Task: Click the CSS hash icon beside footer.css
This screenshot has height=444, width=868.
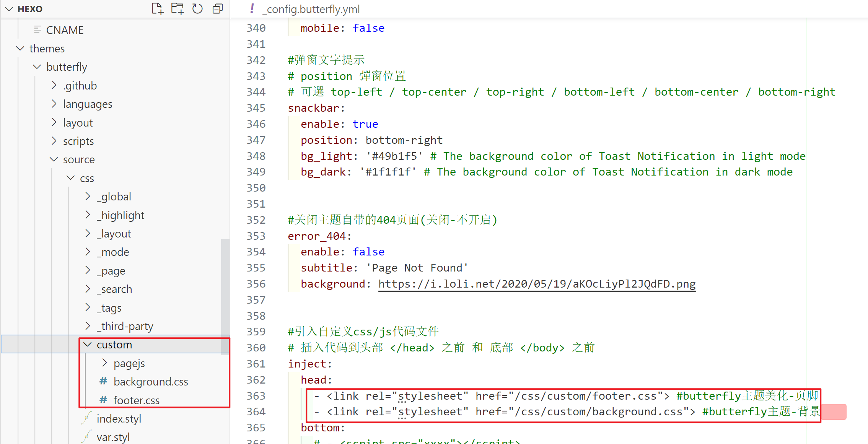Action: (103, 400)
